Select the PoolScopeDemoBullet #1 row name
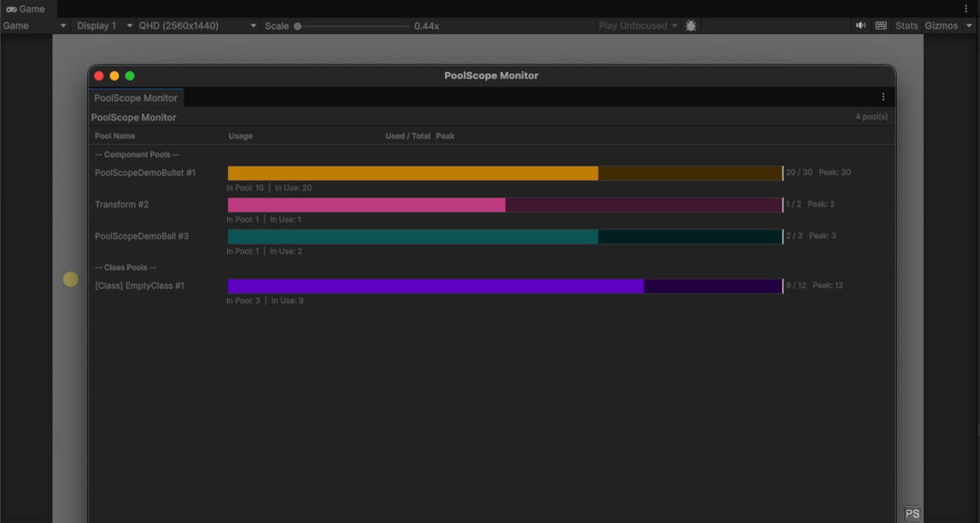The image size is (980, 523). 145,173
